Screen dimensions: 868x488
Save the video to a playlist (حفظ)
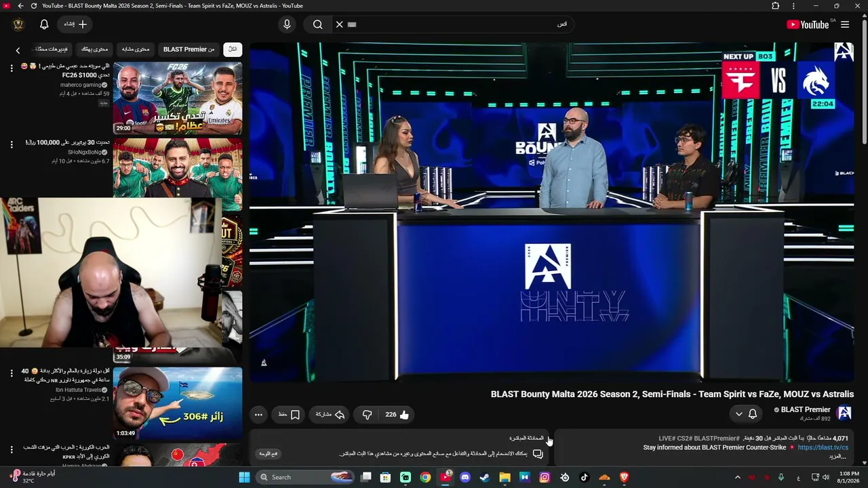(x=289, y=415)
